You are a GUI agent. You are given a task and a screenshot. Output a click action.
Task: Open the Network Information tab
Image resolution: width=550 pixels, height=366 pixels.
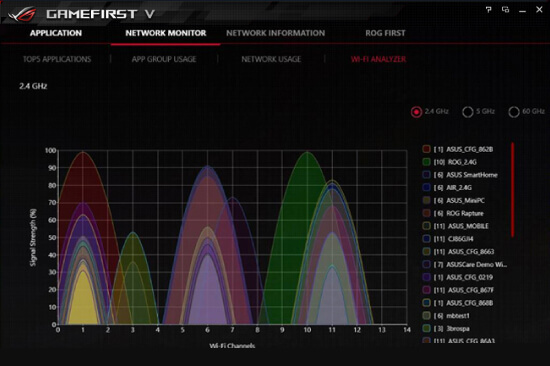tap(276, 33)
